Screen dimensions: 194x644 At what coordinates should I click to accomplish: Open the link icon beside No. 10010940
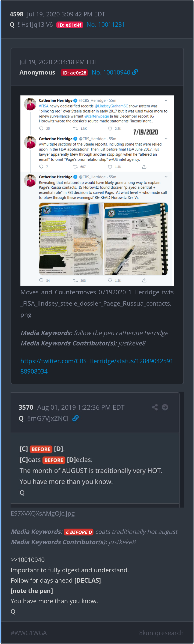135,72
